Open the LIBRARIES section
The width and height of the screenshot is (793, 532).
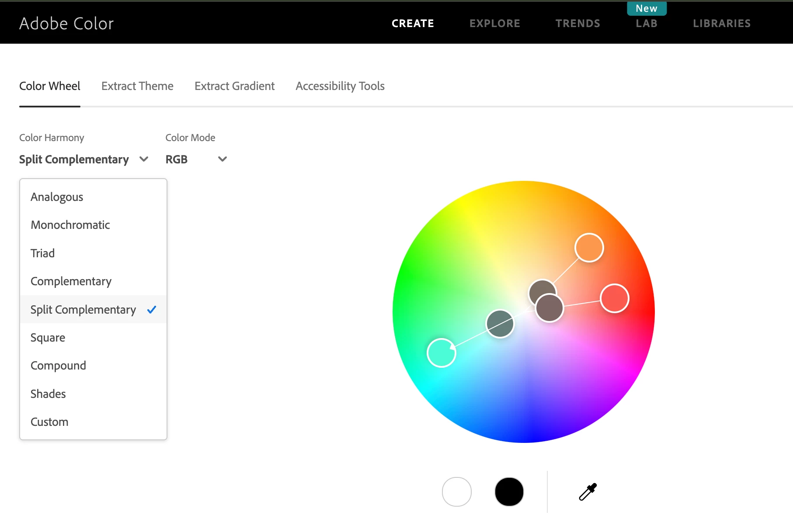coord(722,24)
